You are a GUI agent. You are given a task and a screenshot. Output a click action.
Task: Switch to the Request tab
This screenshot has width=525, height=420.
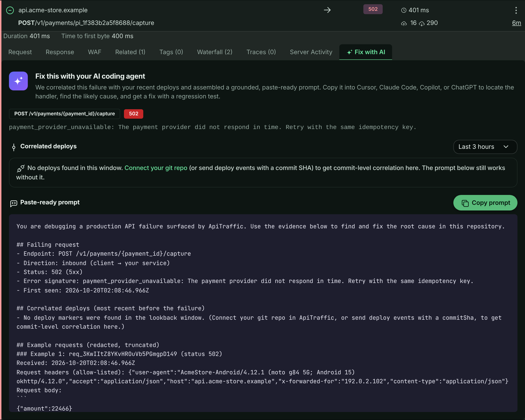pos(20,52)
